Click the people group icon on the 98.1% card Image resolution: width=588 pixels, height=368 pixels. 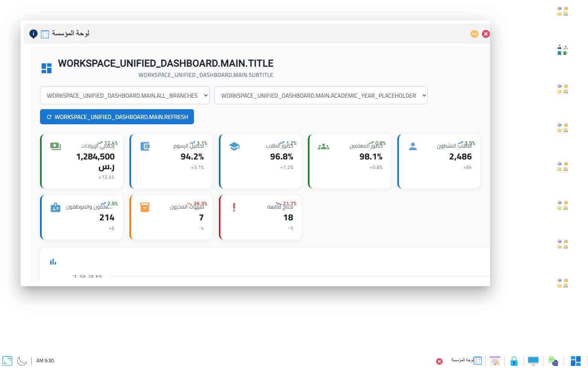[x=323, y=146]
